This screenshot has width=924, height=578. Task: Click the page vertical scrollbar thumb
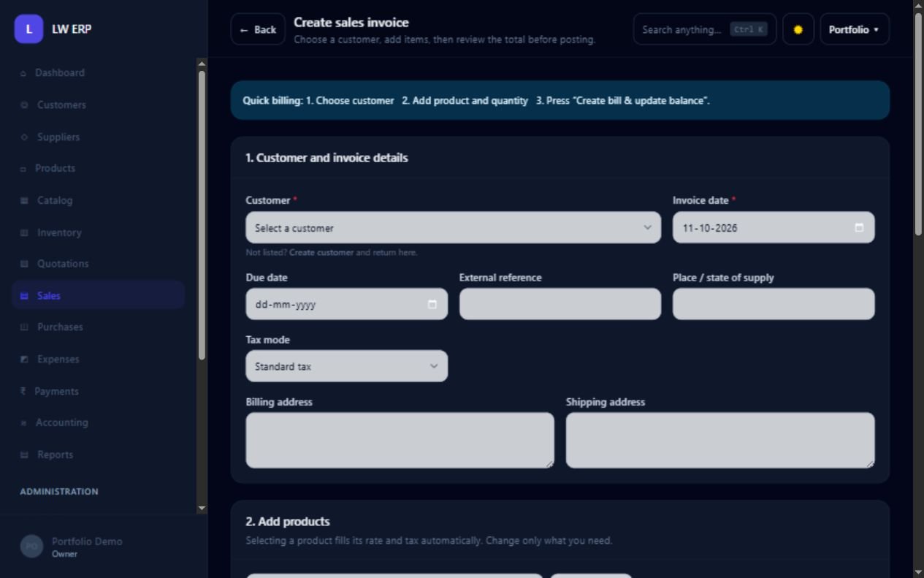(918, 123)
